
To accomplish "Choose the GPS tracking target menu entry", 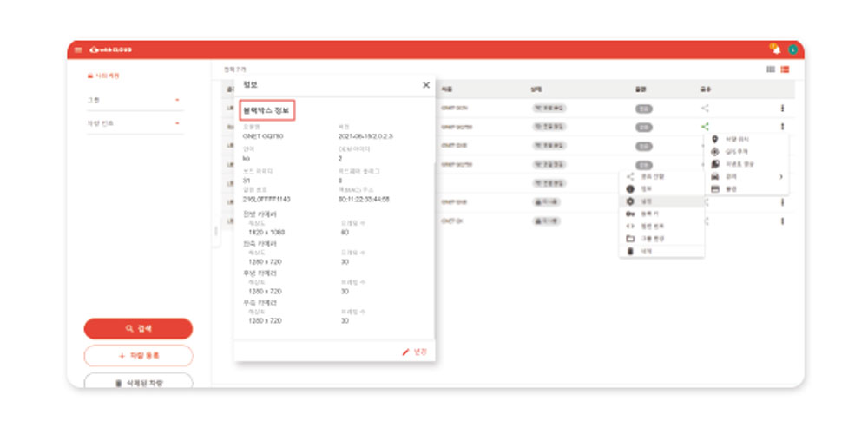I will pyautogui.click(x=746, y=151).
